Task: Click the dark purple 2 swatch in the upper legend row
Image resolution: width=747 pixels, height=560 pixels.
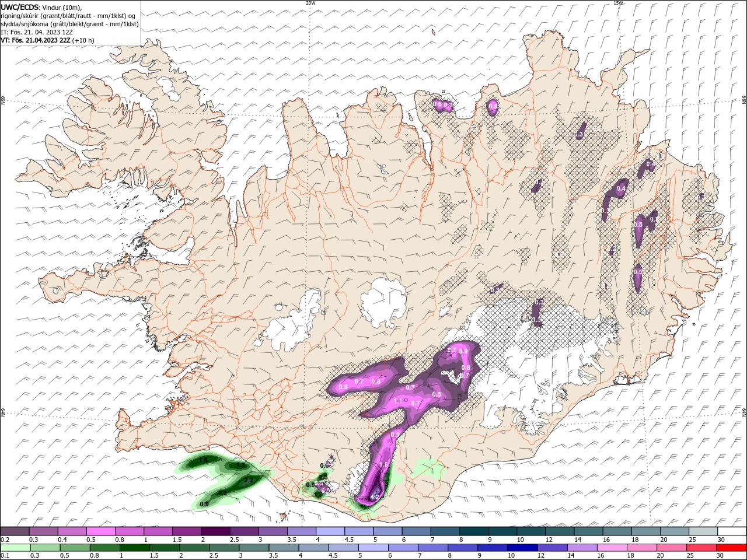Action: (x=215, y=531)
